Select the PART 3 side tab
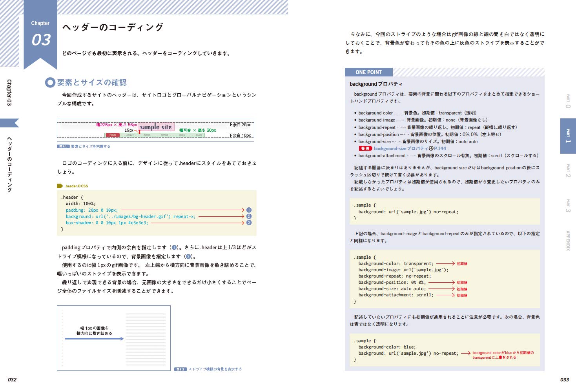576x392 pixels. 568,206
